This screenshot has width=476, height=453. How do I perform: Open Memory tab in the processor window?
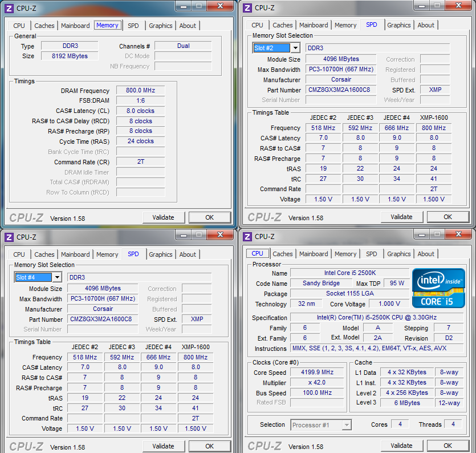tap(345, 254)
